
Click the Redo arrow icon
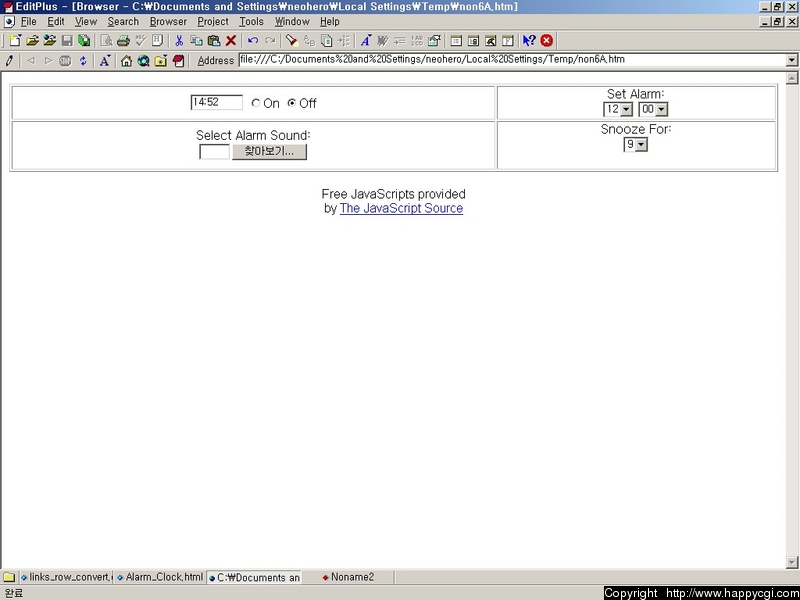[x=270, y=40]
